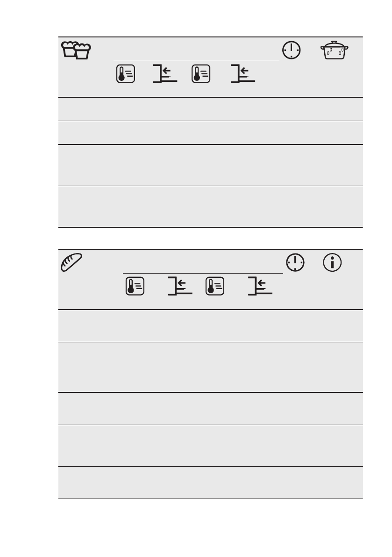The height and width of the screenshot is (557, 392).
Task: Select the first shelf position icon in the muffin table
Action: point(165,74)
